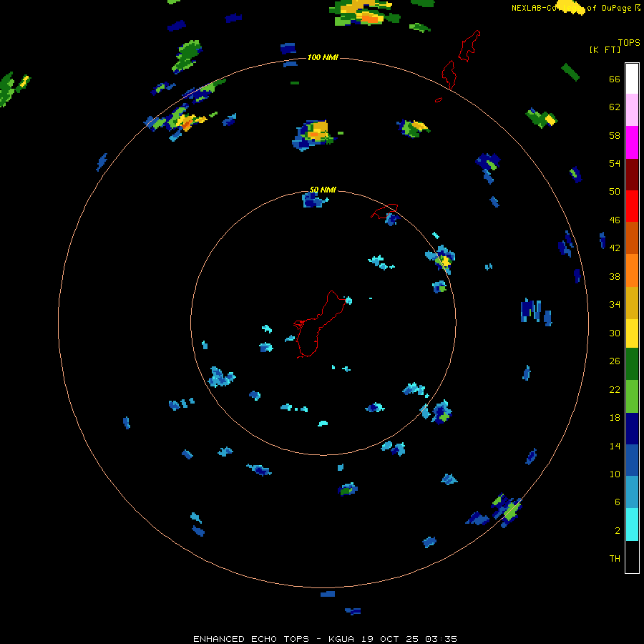This screenshot has width=644, height=644.
Task: Click the Rota island outline on the 50 NMI ring
Action: click(384, 211)
